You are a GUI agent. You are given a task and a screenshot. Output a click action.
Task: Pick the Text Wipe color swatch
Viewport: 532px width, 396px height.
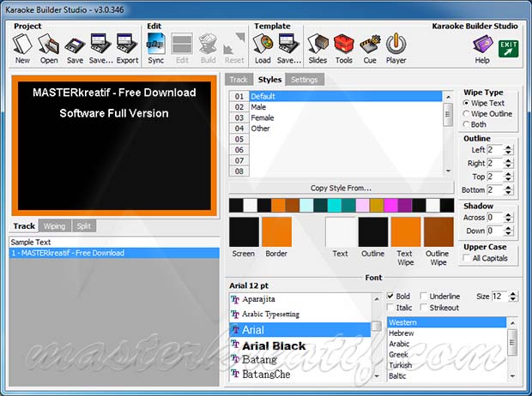click(x=406, y=232)
